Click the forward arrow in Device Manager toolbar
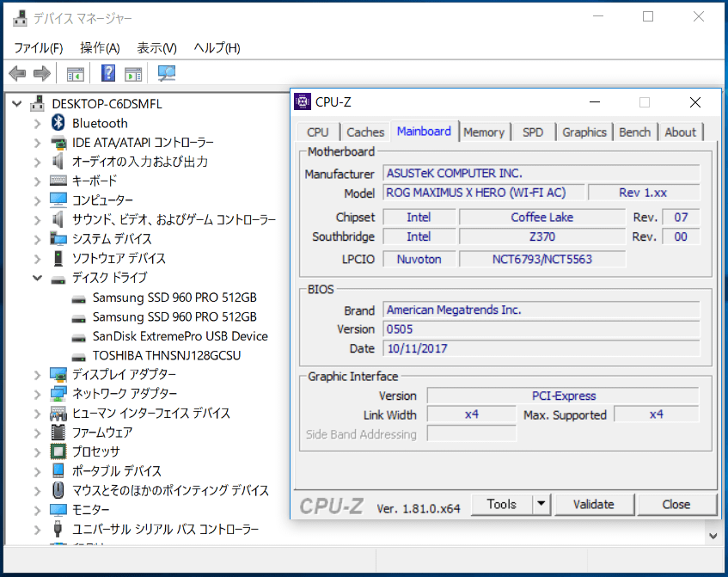The height and width of the screenshot is (577, 728). [x=42, y=73]
